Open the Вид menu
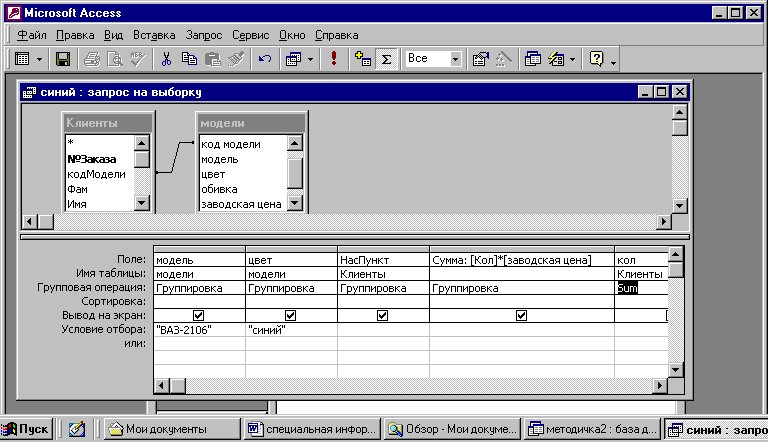 [x=114, y=35]
